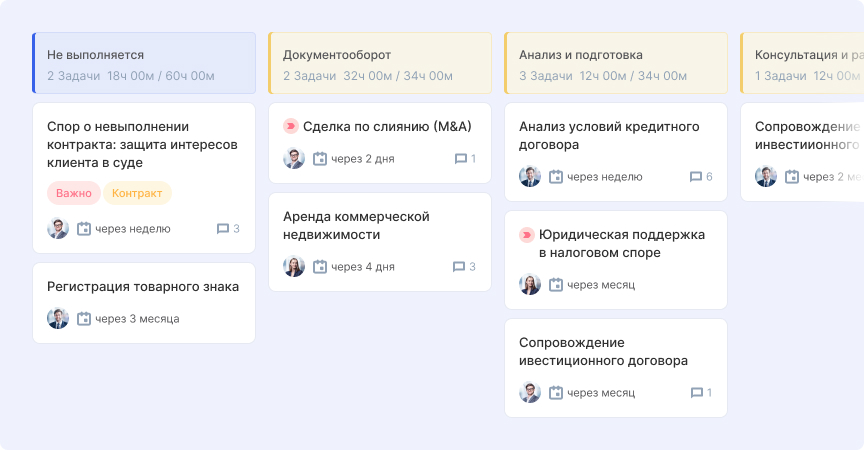This screenshot has height=450, width=864.
Task: Click comment icon on bottom 'Сопровождение инвестиционного договора' card
Action: pyautogui.click(x=697, y=393)
